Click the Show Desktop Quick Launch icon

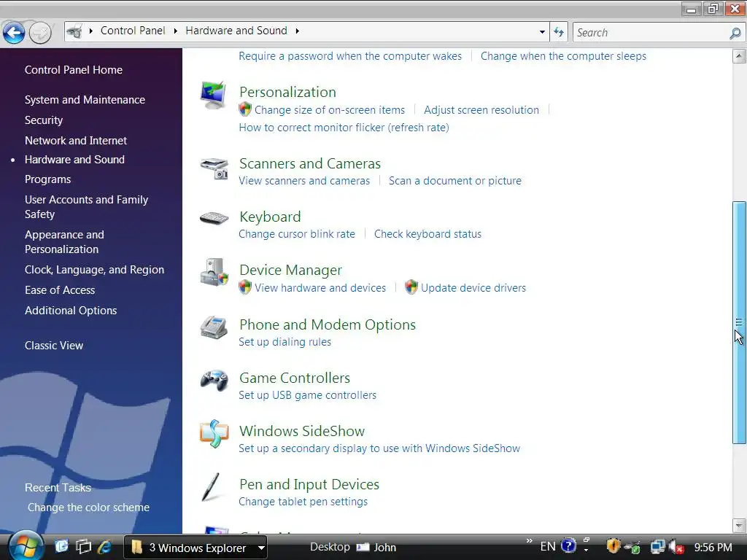point(61,546)
